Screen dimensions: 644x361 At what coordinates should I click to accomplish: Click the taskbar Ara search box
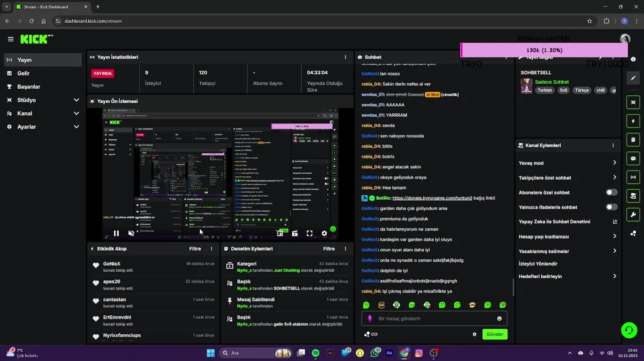[256, 353]
